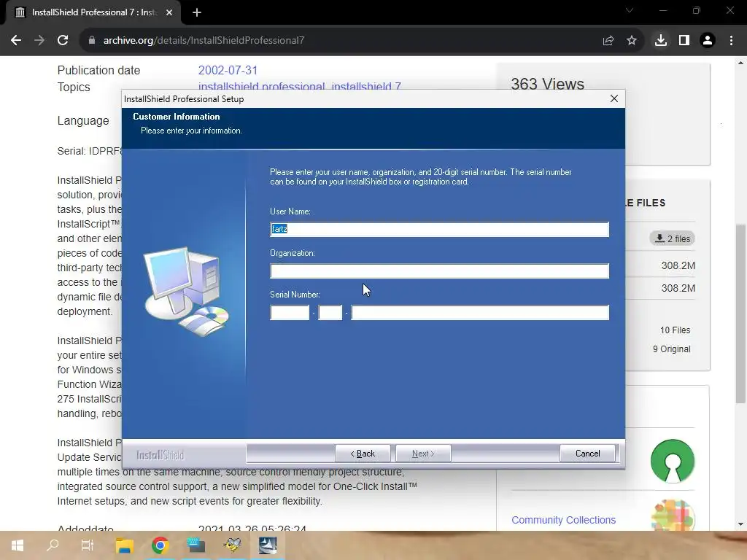Screen dimensions: 747x560
Task: Share this page from the address bar
Action: 608,41
